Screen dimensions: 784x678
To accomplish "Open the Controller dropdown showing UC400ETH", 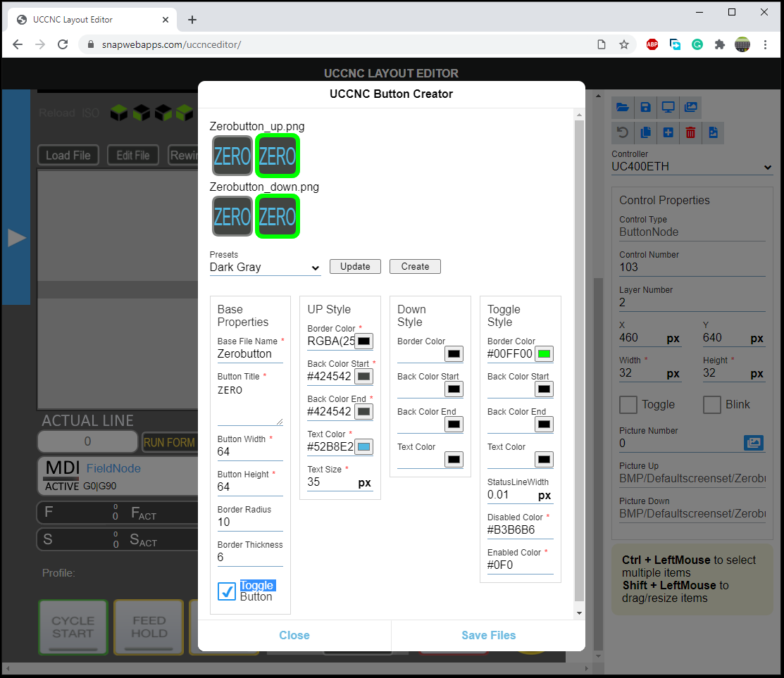I will pos(692,167).
